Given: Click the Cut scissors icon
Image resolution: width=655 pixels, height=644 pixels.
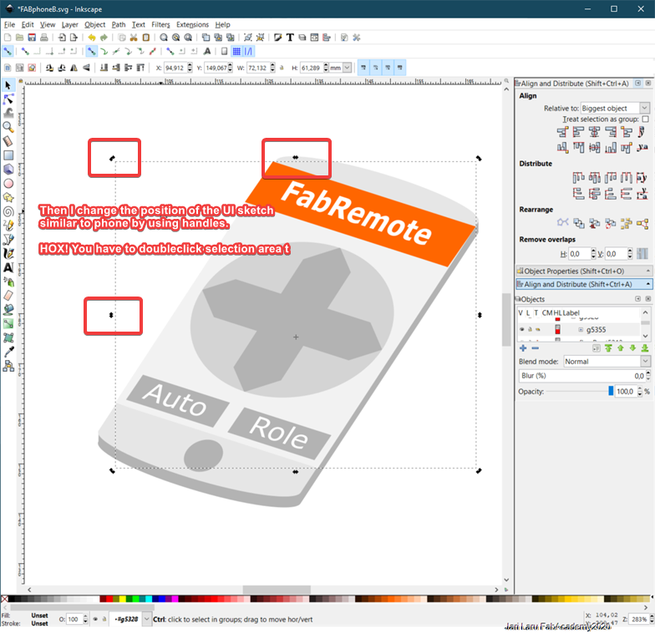Looking at the screenshot, I should coord(134,38).
